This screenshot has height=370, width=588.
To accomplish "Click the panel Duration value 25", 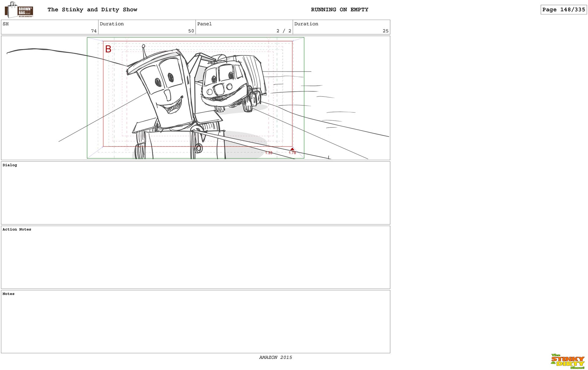I will point(386,31).
